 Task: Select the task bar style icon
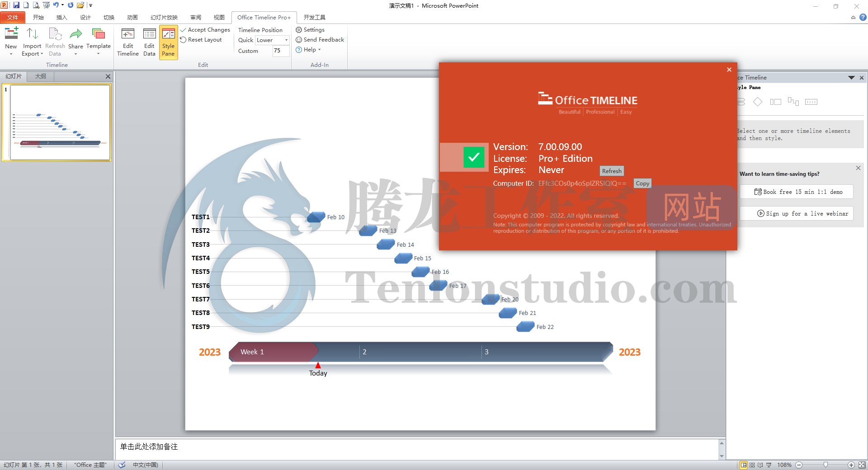(x=776, y=102)
